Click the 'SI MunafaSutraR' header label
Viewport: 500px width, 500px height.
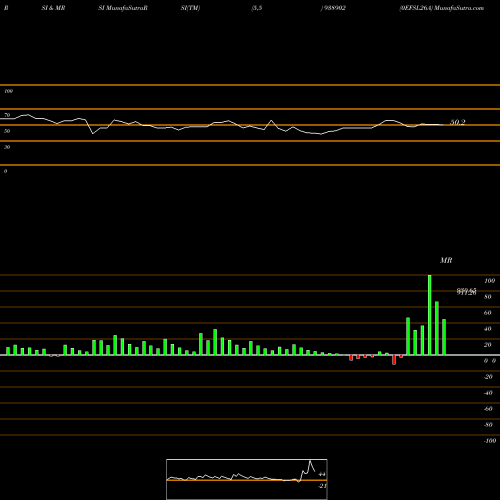pyautogui.click(x=123, y=8)
